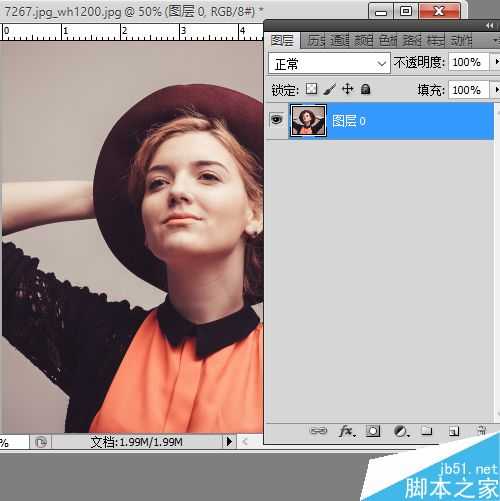Toggle lock transparent pixels

311,89
